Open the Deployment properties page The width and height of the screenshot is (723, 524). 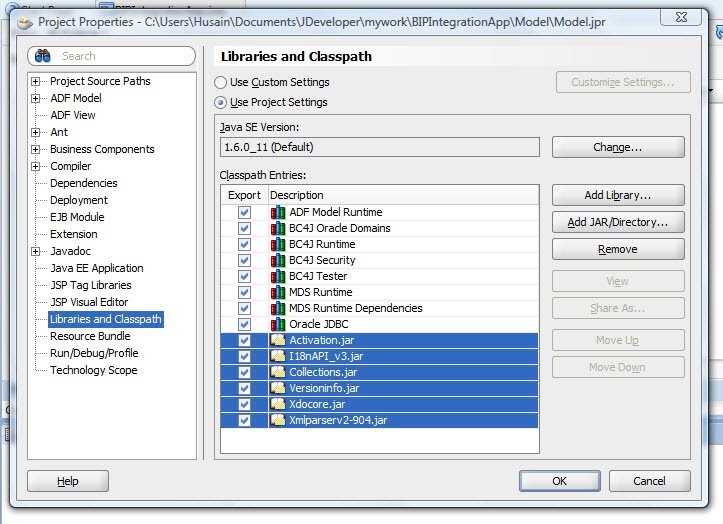click(x=79, y=200)
